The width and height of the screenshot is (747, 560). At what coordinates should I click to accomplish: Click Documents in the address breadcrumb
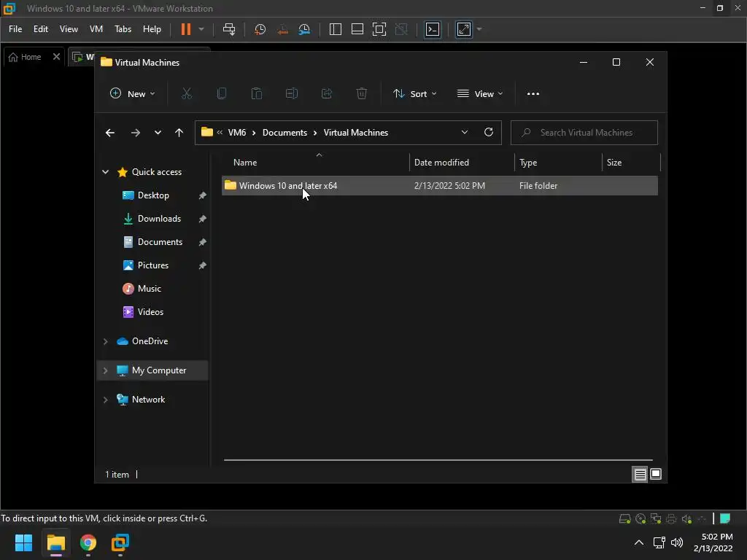[285, 133]
